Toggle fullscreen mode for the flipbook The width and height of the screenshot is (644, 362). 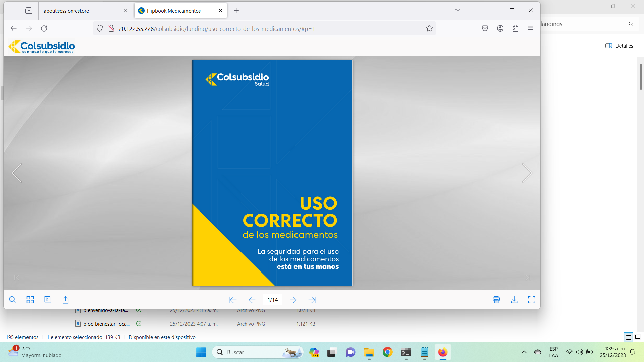[x=532, y=300]
